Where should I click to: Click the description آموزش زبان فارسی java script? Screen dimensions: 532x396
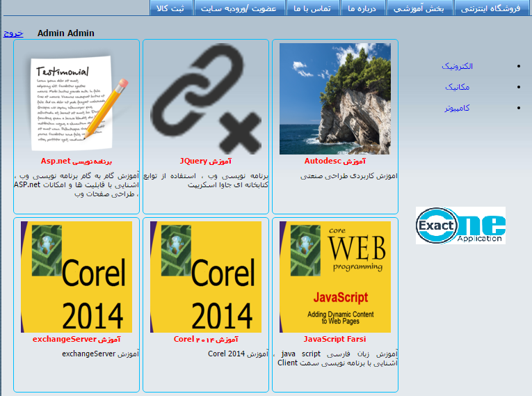tap(336, 358)
